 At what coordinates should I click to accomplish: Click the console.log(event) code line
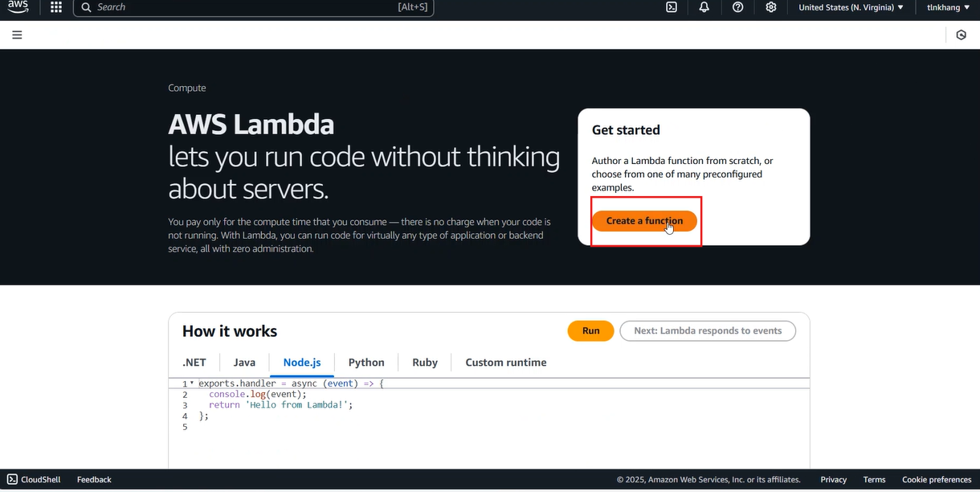point(258,395)
